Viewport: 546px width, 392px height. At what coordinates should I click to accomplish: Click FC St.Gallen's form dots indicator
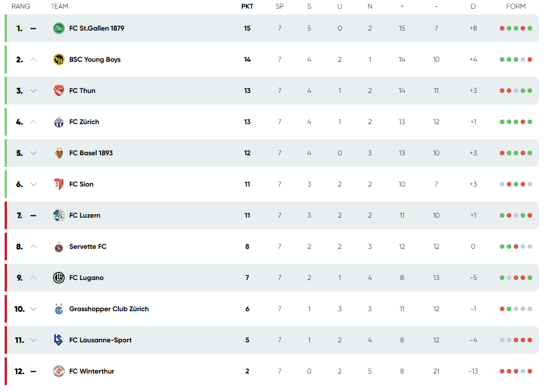515,28
